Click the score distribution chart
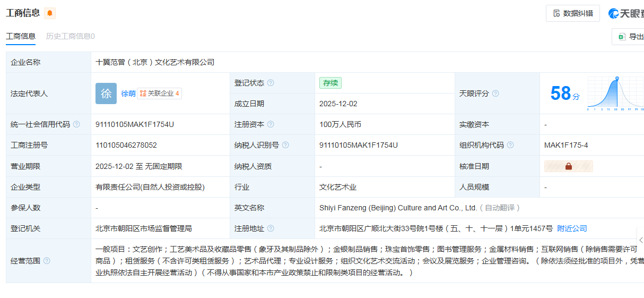This screenshot has width=644, height=298. pyautogui.click(x=615, y=93)
